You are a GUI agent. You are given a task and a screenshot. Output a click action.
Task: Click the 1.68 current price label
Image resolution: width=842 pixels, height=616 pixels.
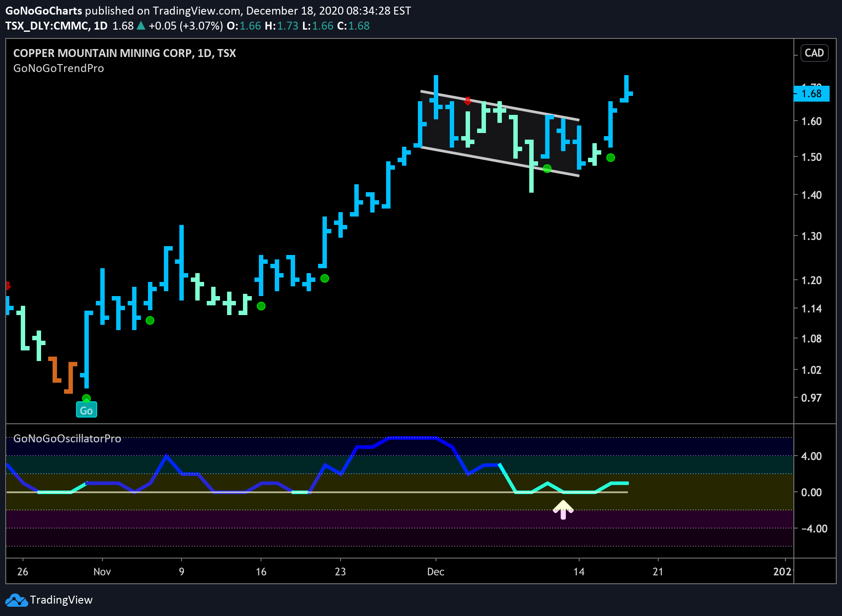(x=811, y=94)
